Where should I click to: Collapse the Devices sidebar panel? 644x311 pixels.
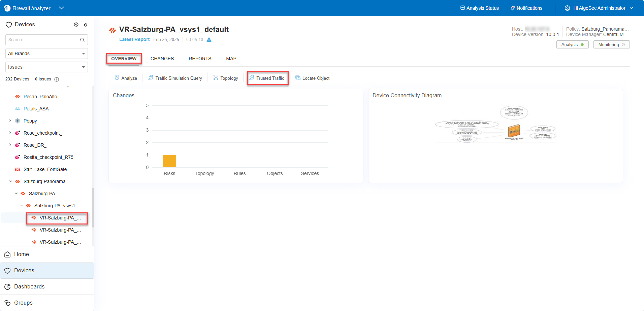86,25
